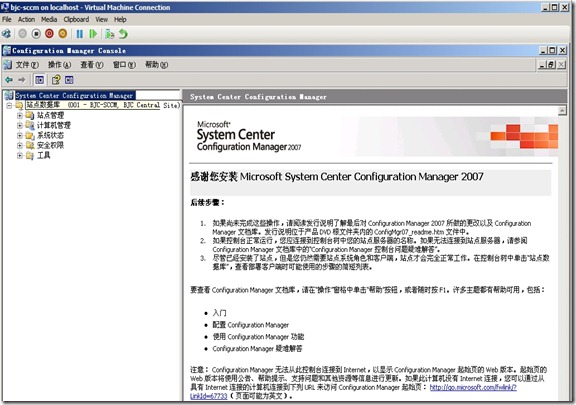Image resolution: width=576 pixels, height=405 pixels.
Task: Open the 文件(F) menu in console
Action: point(27,65)
